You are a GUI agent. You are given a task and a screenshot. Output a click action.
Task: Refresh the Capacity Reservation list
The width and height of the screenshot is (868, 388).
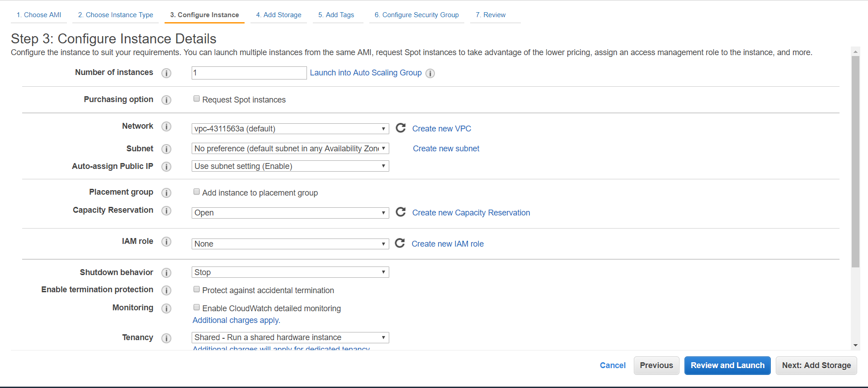(x=401, y=212)
